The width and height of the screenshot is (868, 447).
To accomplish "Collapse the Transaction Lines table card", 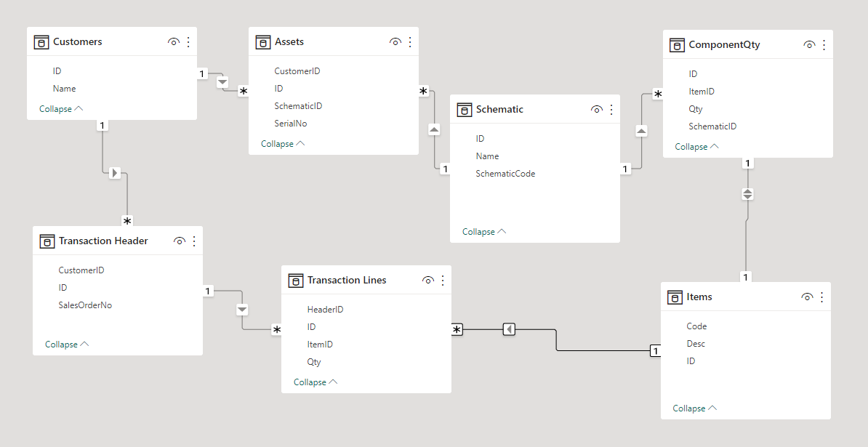I will (316, 382).
